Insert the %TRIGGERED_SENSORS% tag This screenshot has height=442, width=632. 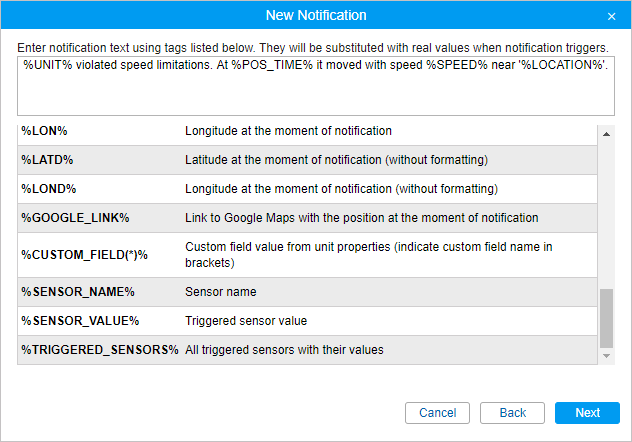pos(99,350)
